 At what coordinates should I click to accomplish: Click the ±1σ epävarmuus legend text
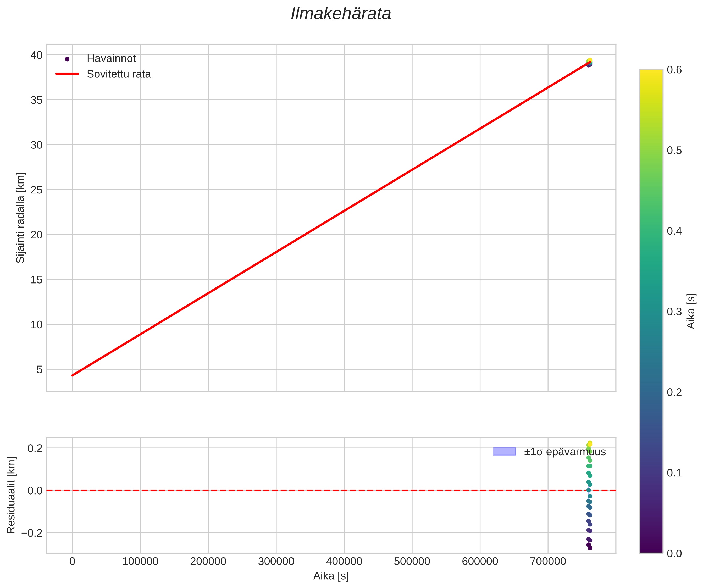point(565,452)
